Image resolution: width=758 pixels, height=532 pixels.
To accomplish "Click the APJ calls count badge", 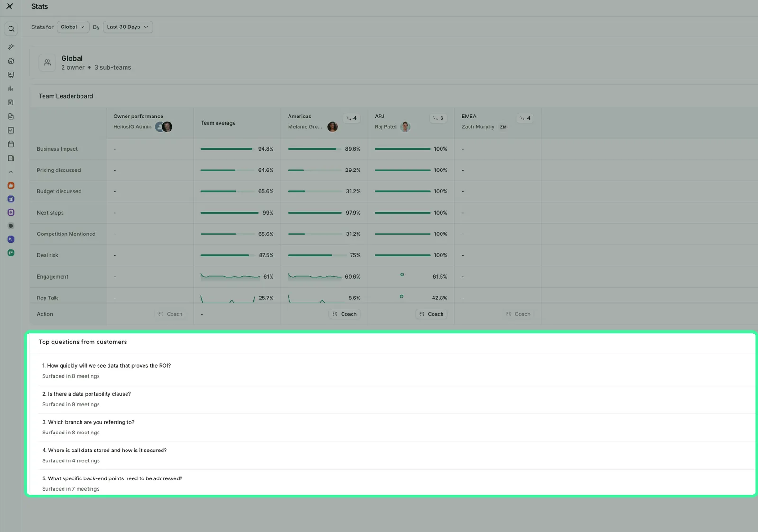I will coord(439,118).
